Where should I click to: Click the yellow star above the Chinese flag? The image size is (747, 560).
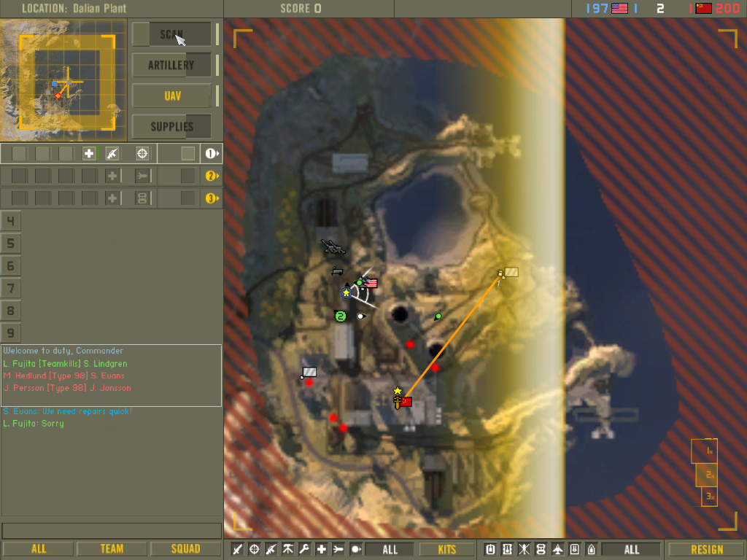(x=398, y=392)
